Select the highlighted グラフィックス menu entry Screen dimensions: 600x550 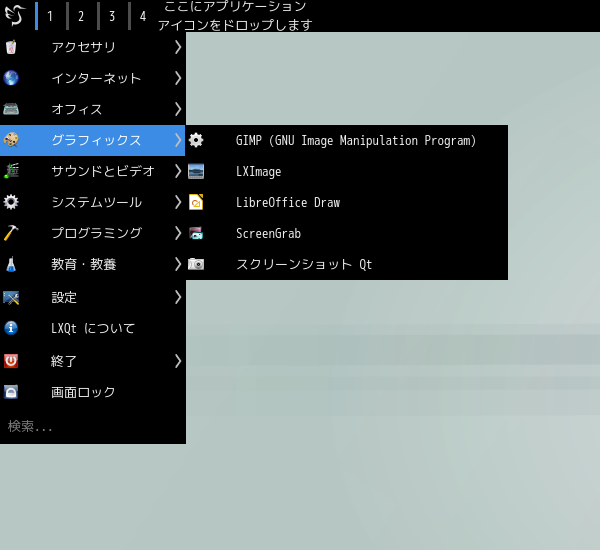[x=93, y=140]
